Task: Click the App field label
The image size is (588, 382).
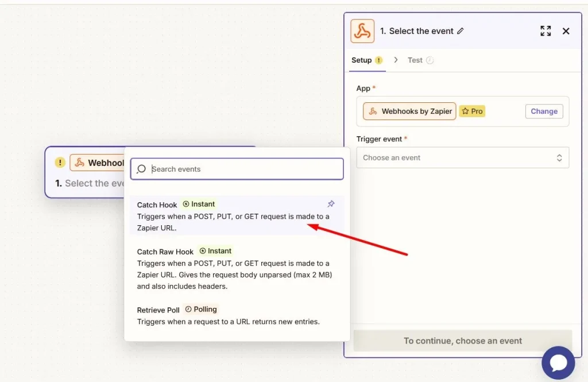Action: (x=363, y=88)
